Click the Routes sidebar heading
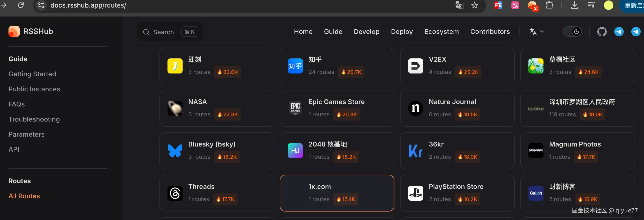This screenshot has height=220, width=644. [20, 181]
